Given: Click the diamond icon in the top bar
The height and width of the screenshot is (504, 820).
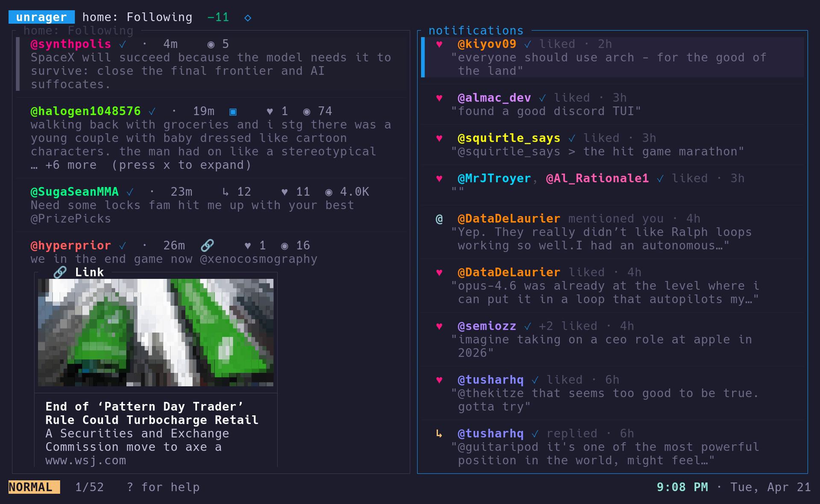Looking at the screenshot, I should coord(248,18).
